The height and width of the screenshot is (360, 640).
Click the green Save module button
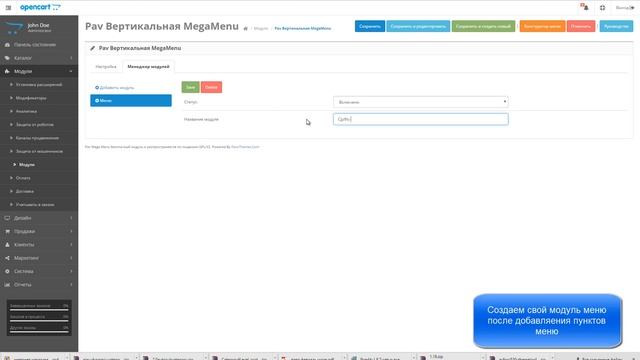point(191,87)
